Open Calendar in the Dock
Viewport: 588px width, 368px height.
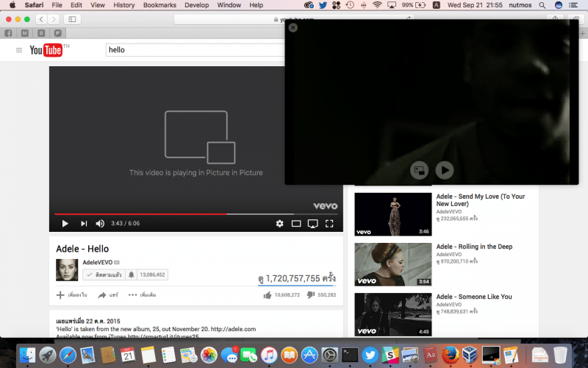128,355
